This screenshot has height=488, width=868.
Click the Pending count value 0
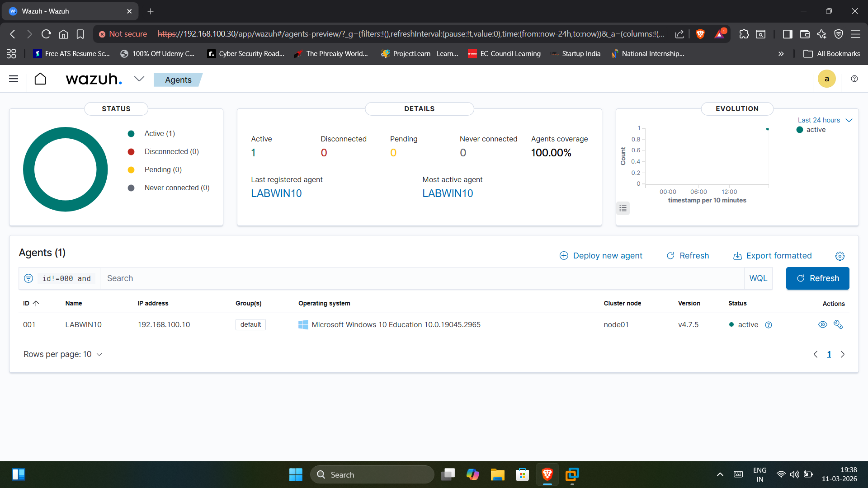coord(393,153)
